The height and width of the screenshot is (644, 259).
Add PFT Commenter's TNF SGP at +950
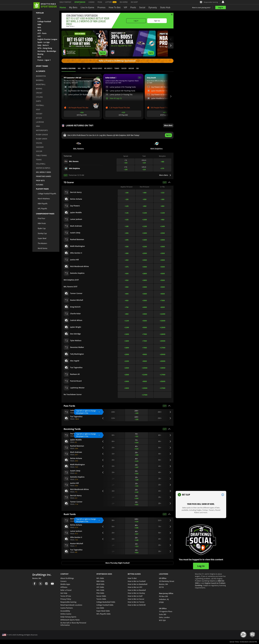[82, 114]
